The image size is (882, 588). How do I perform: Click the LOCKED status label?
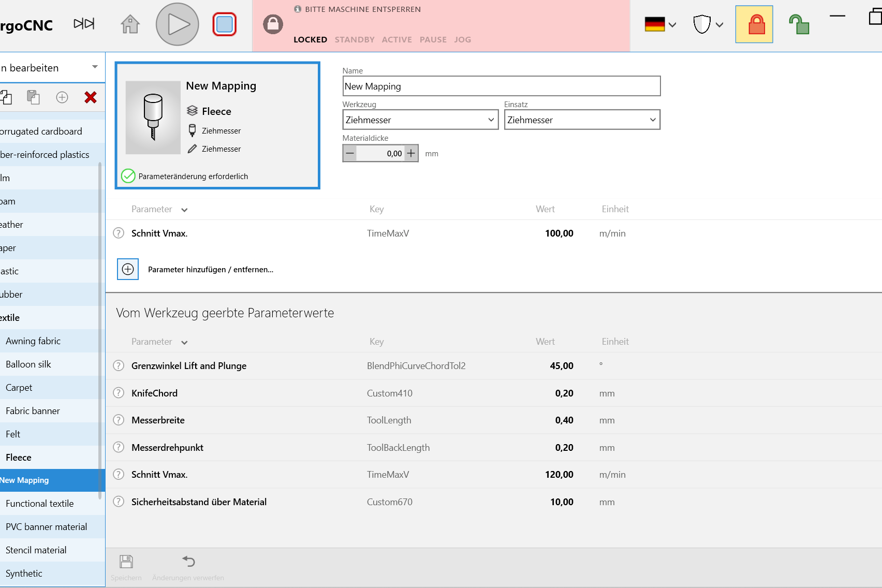(310, 40)
